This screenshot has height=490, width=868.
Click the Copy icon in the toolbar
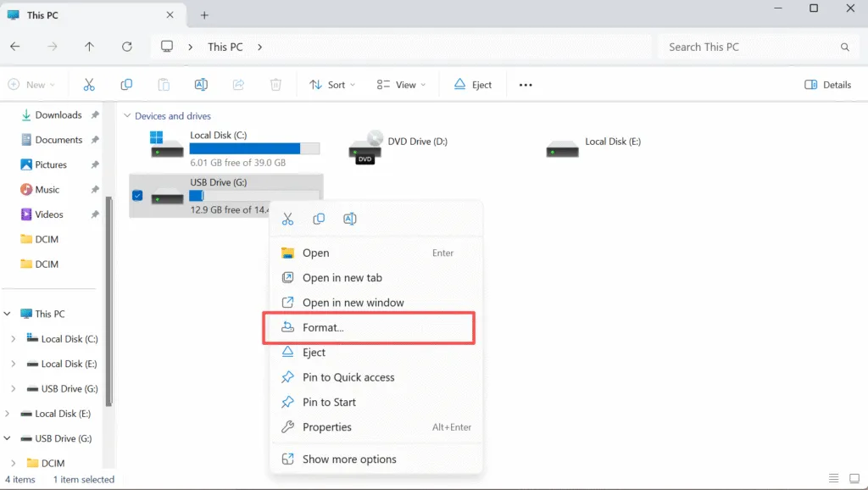(x=125, y=85)
